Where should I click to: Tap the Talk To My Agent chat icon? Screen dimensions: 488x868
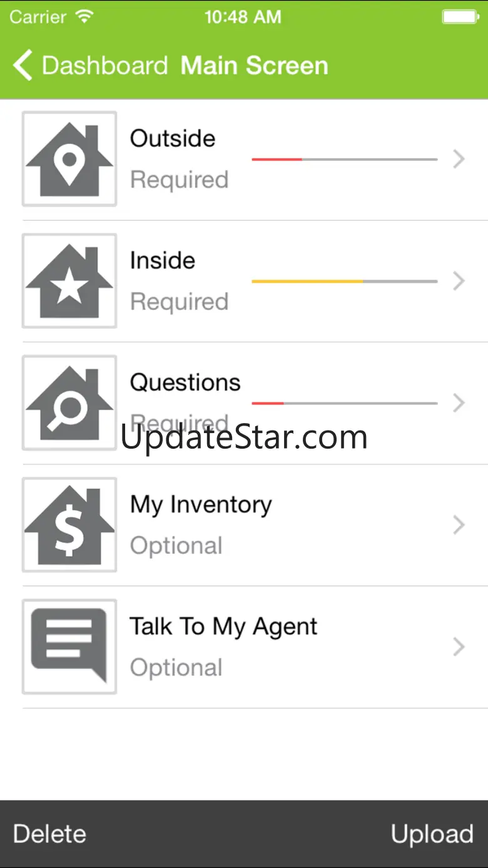[69, 646]
